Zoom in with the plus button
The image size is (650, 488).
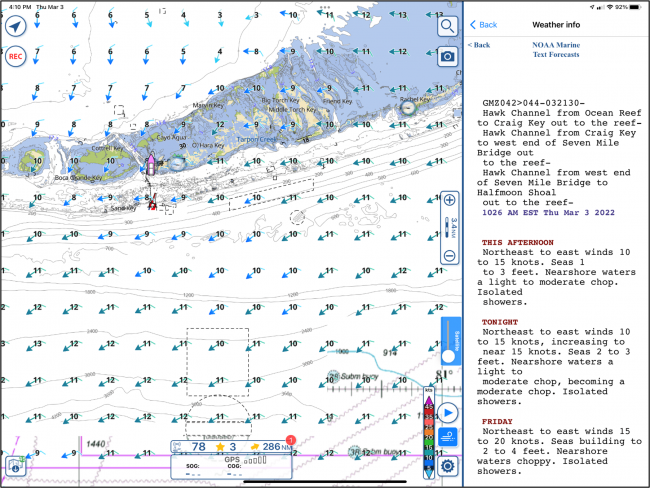pos(448,199)
